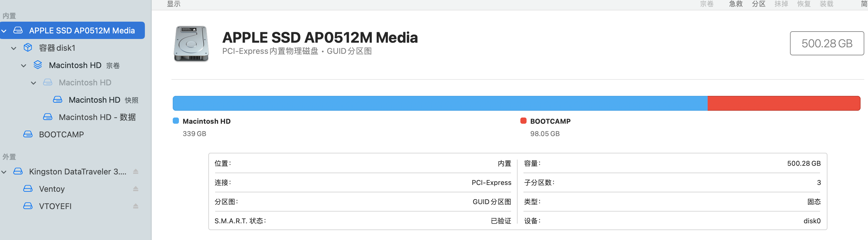
Task: Eject the Ventoy volume
Action: 136,189
